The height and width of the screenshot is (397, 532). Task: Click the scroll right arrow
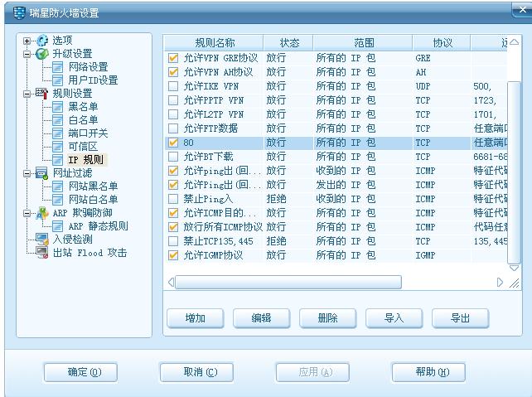pos(500,283)
